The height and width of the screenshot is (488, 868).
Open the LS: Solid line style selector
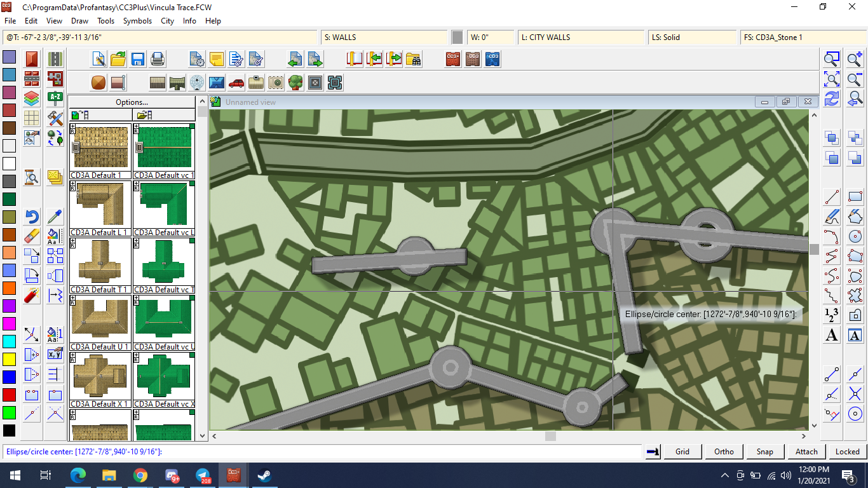click(692, 37)
